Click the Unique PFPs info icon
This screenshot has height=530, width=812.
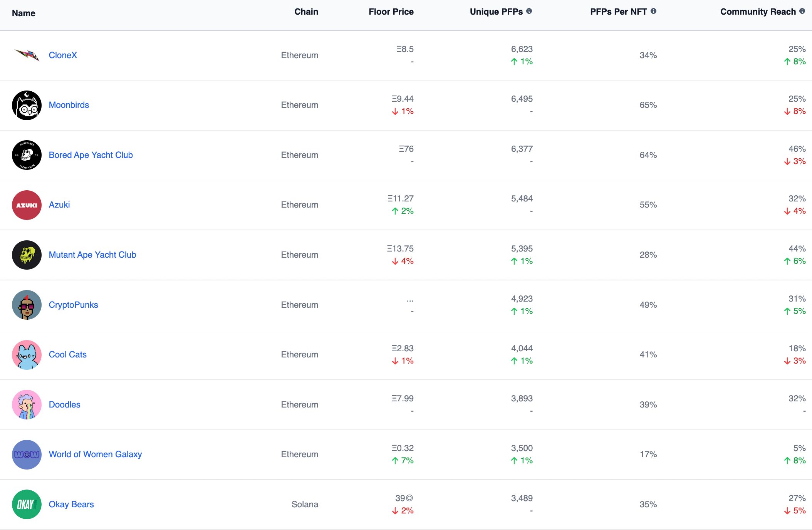tap(529, 11)
